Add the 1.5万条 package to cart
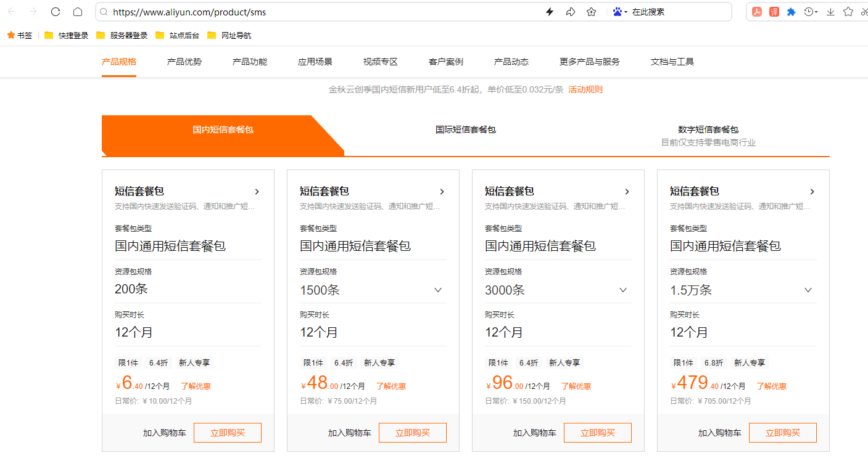 [720, 433]
